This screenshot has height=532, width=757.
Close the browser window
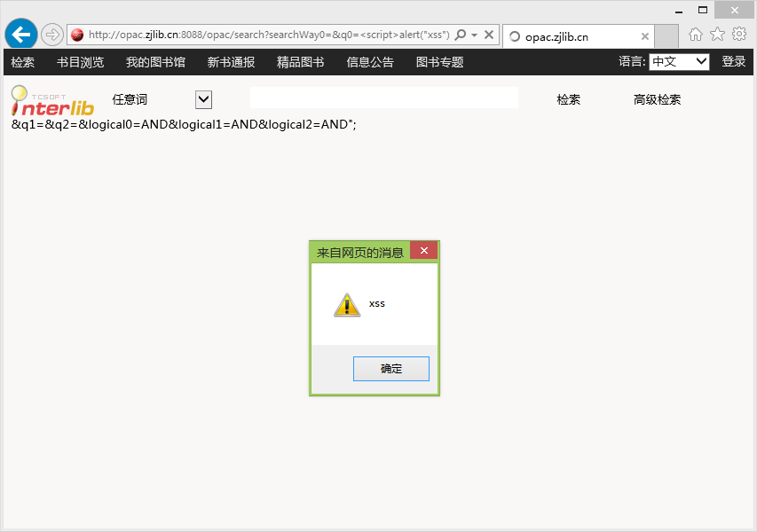[x=734, y=10]
